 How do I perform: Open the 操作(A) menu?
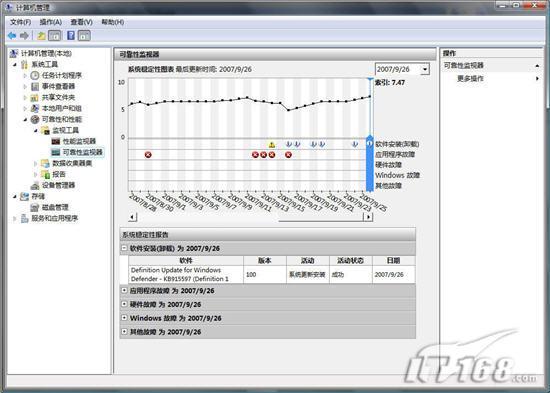pos(51,22)
